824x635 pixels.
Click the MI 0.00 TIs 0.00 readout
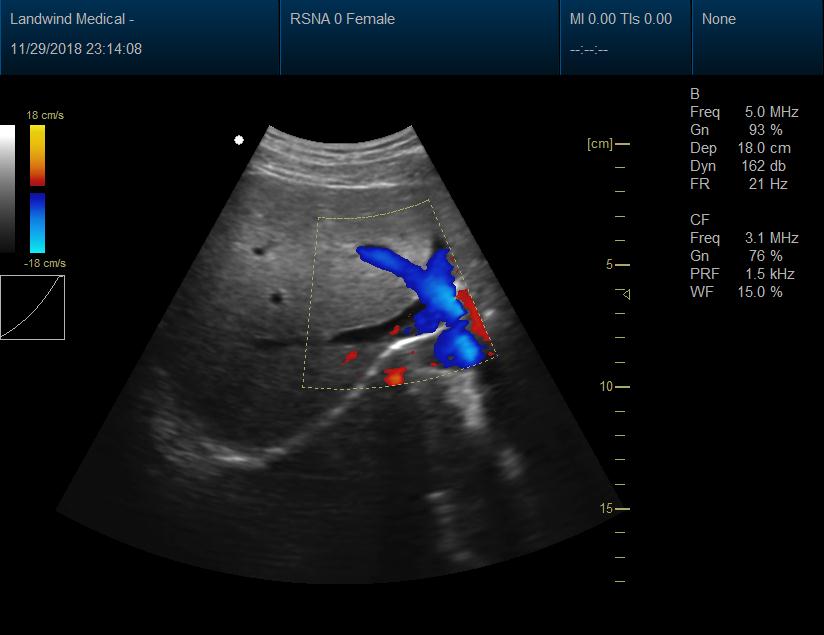click(x=621, y=19)
